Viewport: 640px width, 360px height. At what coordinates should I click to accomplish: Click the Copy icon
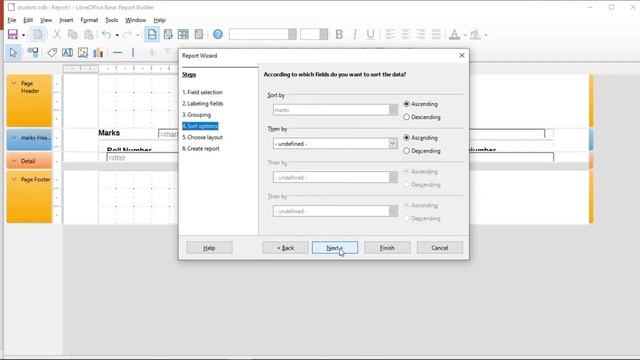pyautogui.click(x=73, y=35)
